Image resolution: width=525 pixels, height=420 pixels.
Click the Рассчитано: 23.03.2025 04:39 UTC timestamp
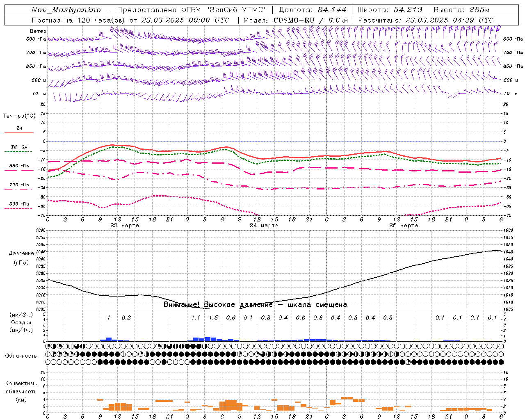point(426,20)
